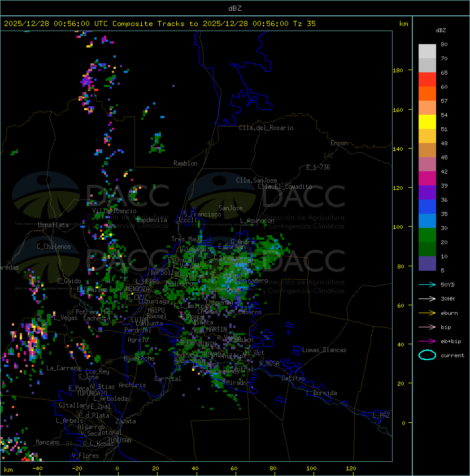
Task: Pick the bright green 30 dBZ swatch
Action: click(x=427, y=235)
